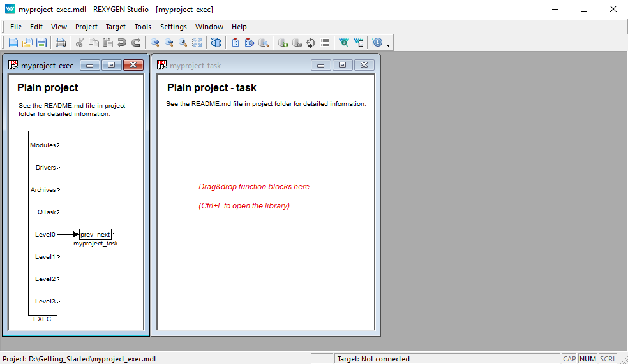Click the '(Ctrl+L to open the library)' hint
This screenshot has width=628, height=364.
(244, 206)
